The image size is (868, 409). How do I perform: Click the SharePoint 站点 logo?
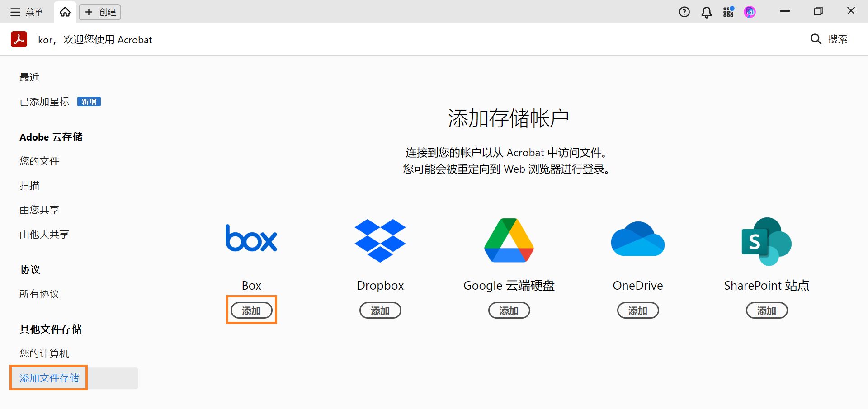(766, 241)
